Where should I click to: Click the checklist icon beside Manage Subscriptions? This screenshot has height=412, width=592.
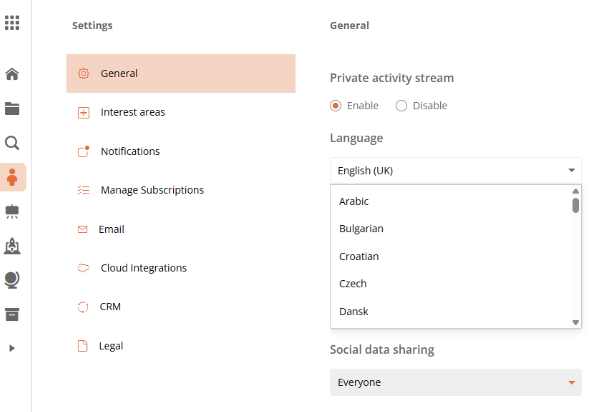[x=83, y=190]
